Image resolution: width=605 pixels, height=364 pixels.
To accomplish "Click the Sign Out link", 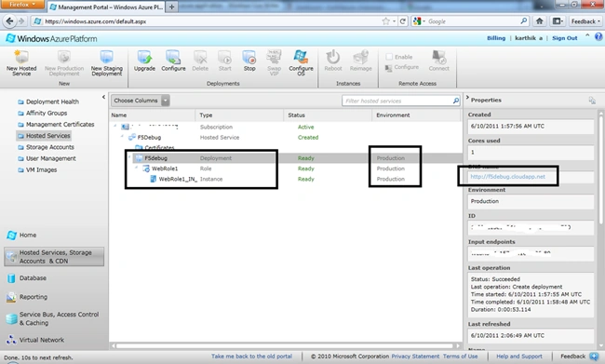I will click(564, 38).
